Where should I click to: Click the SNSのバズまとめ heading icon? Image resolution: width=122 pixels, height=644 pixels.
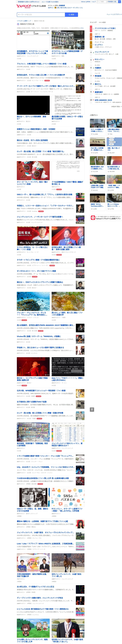pyautogui.click(x=18, y=24)
